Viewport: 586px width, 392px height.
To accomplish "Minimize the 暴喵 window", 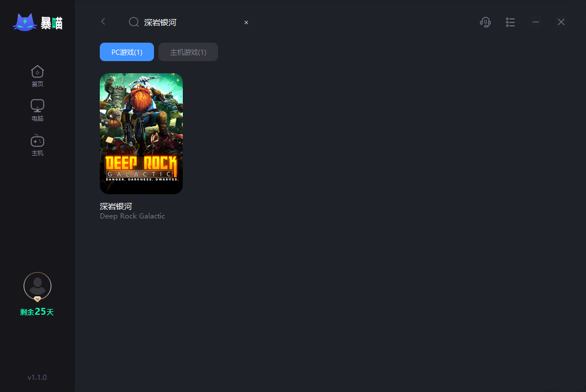I will pos(536,22).
